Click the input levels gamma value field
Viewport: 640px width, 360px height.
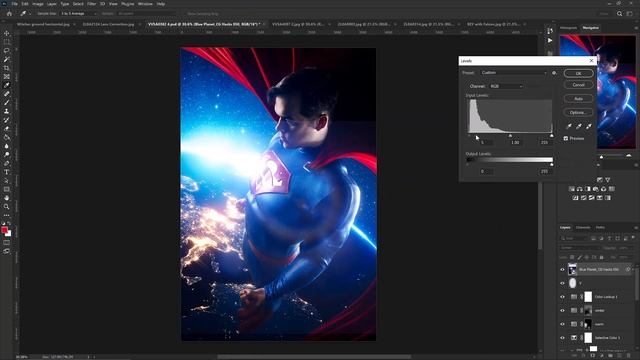coord(515,142)
